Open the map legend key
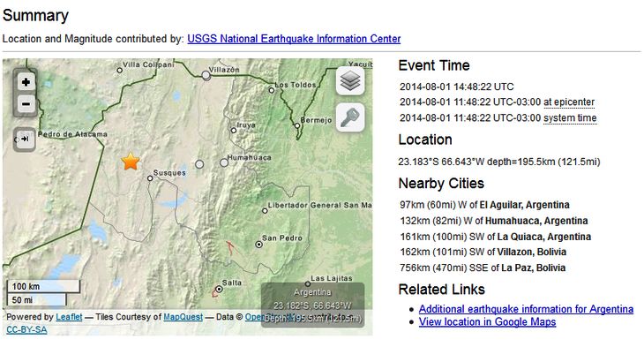The image size is (644, 347). [x=350, y=117]
